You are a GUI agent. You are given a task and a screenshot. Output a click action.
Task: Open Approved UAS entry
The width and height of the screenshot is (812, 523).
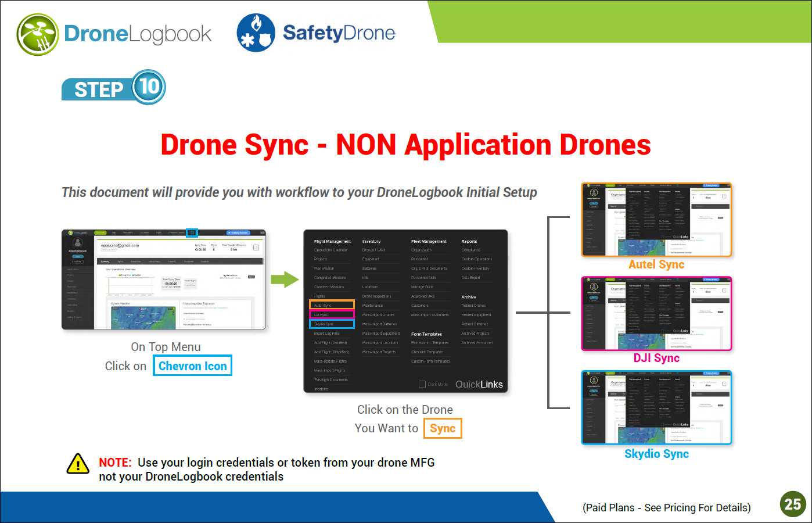pyautogui.click(x=423, y=296)
